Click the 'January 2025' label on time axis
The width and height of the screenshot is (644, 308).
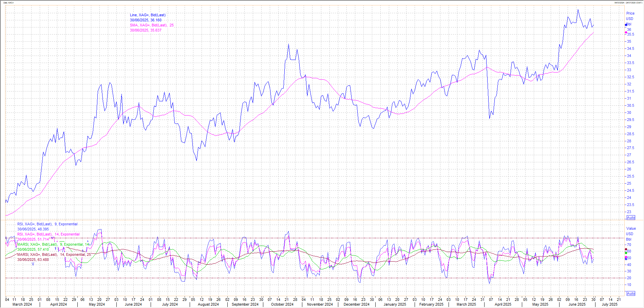pos(395,304)
